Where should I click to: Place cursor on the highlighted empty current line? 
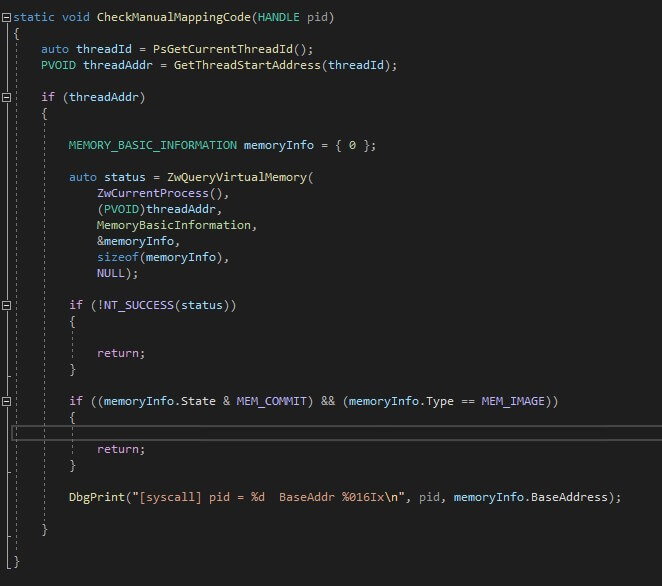click(336, 434)
